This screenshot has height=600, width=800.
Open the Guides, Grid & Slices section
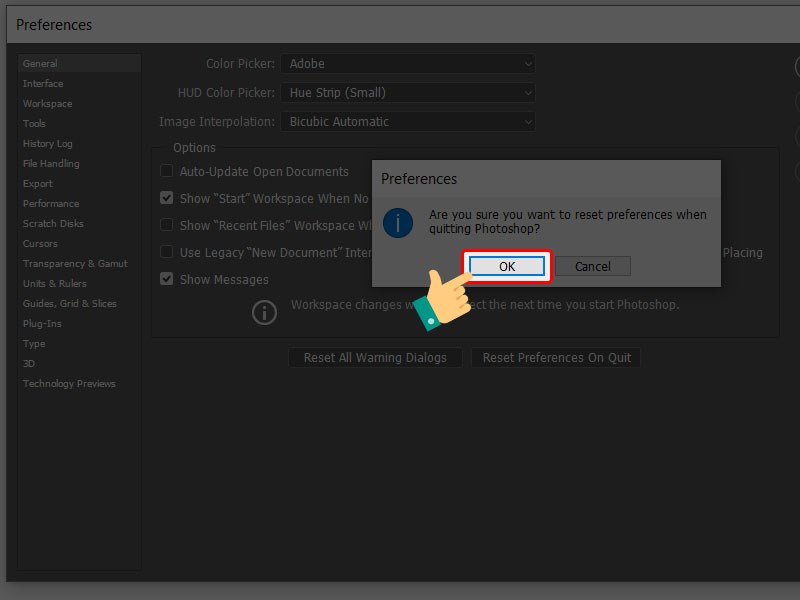pyautogui.click(x=69, y=304)
